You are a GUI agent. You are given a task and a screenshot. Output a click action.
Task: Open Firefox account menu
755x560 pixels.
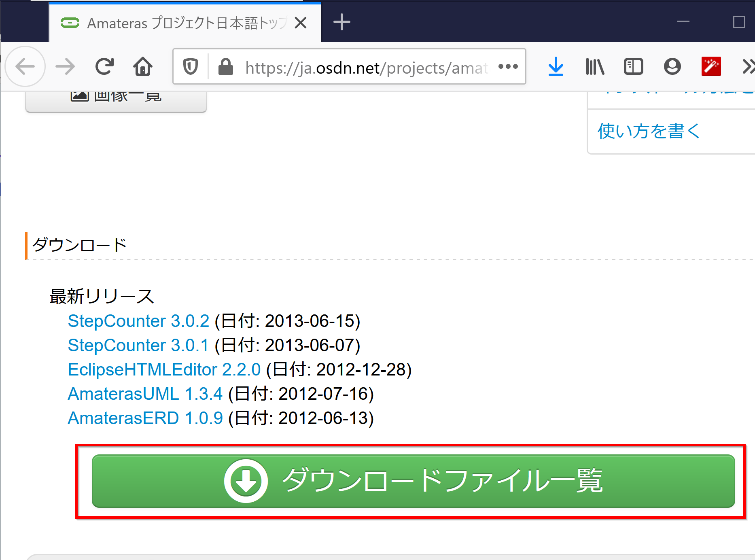point(672,66)
